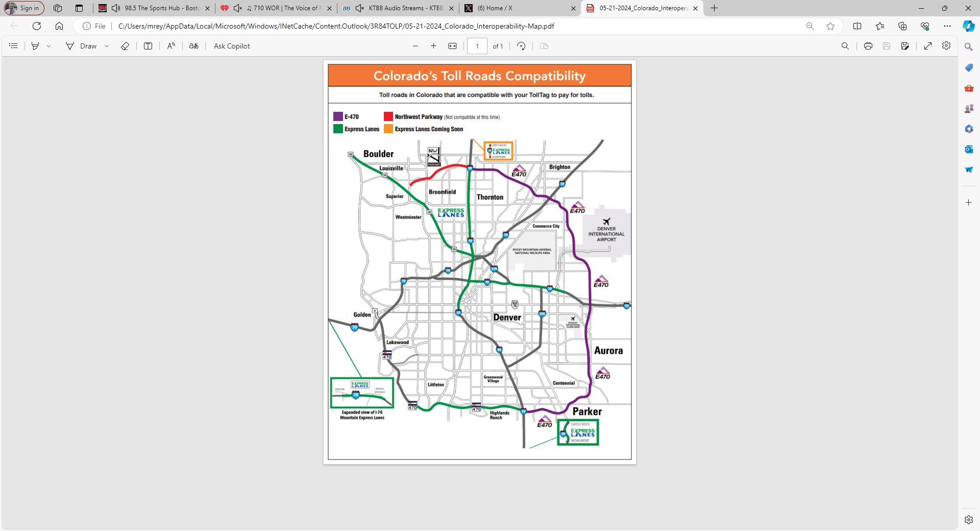Open sidebar Outlook icon

pyautogui.click(x=969, y=149)
